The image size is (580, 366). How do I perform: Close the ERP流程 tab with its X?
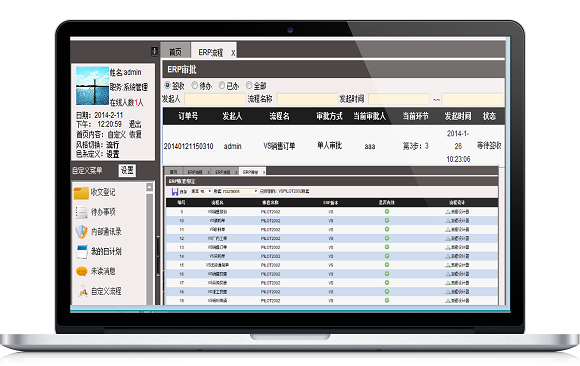pyautogui.click(x=233, y=53)
